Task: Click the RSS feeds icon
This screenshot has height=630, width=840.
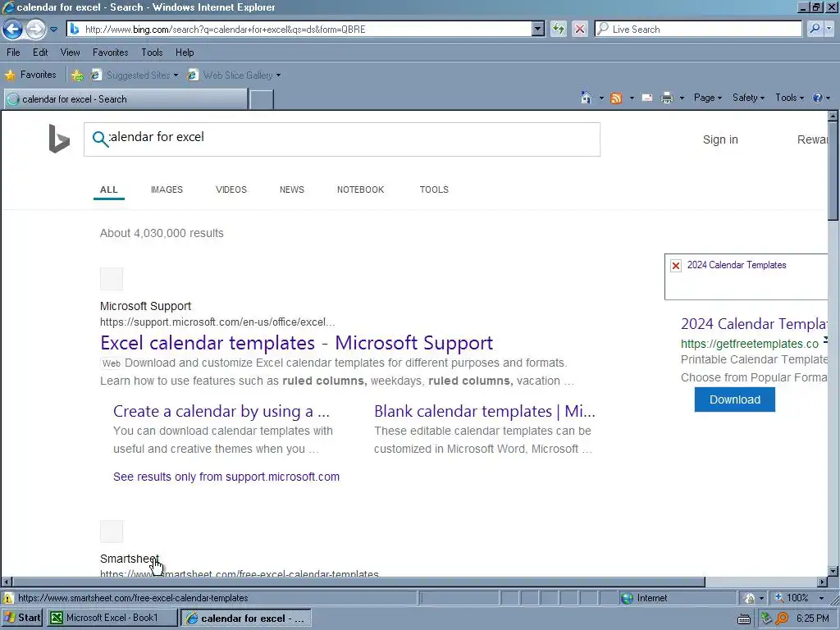Action: 616,98
